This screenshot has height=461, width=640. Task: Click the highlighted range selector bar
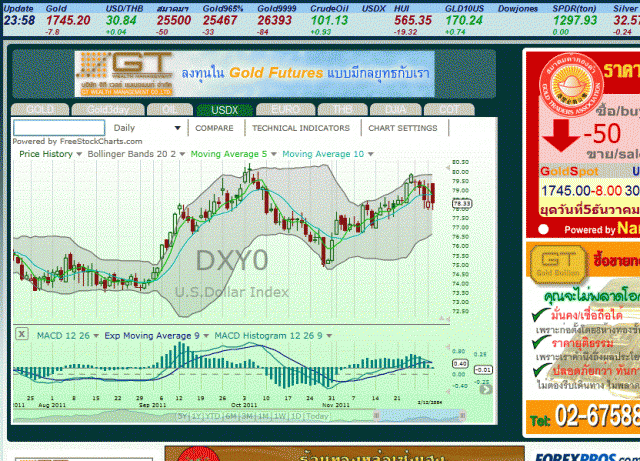[x=419, y=415]
